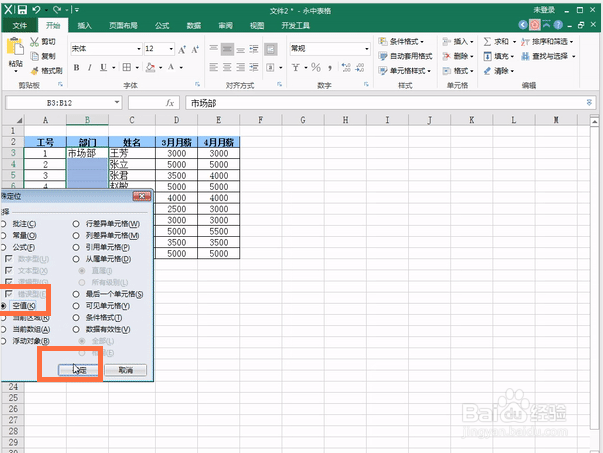Apply cell borders icon
603x453 pixels.
tap(127, 68)
